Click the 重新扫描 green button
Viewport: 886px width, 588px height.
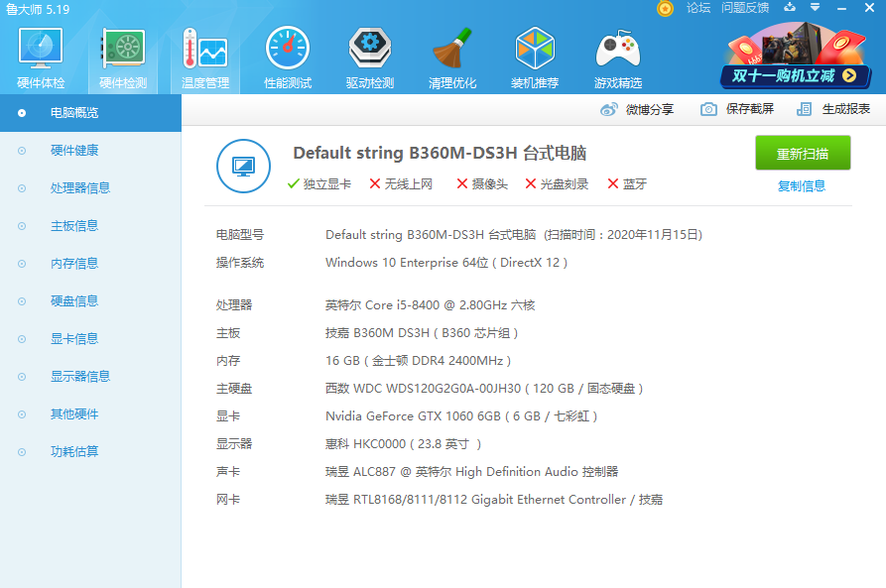coord(803,153)
